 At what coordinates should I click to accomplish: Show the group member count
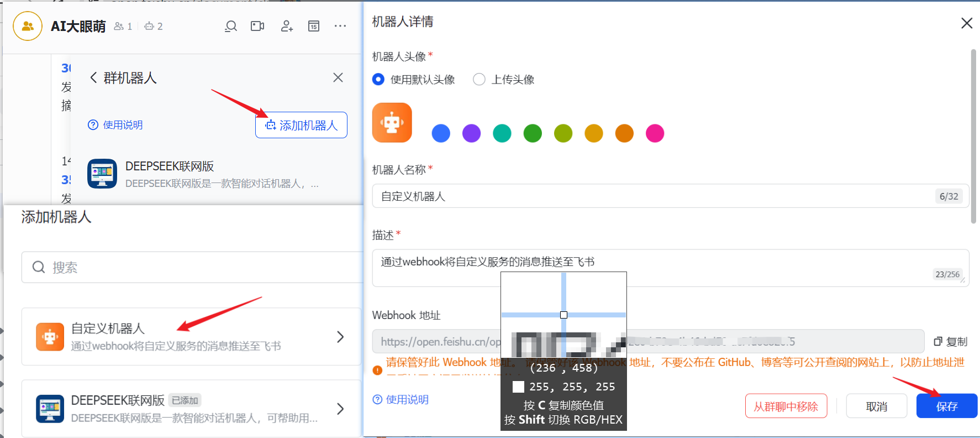123,26
